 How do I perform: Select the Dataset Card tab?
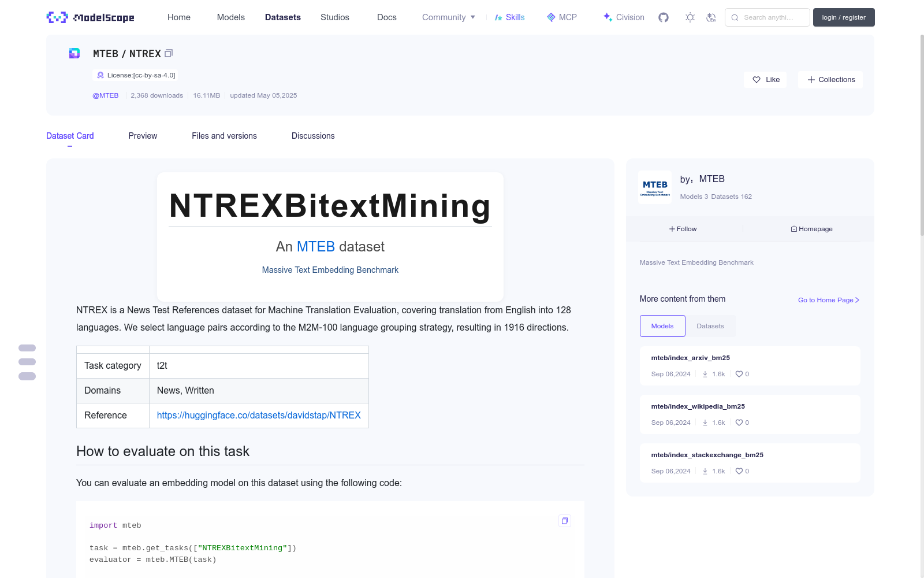click(70, 136)
